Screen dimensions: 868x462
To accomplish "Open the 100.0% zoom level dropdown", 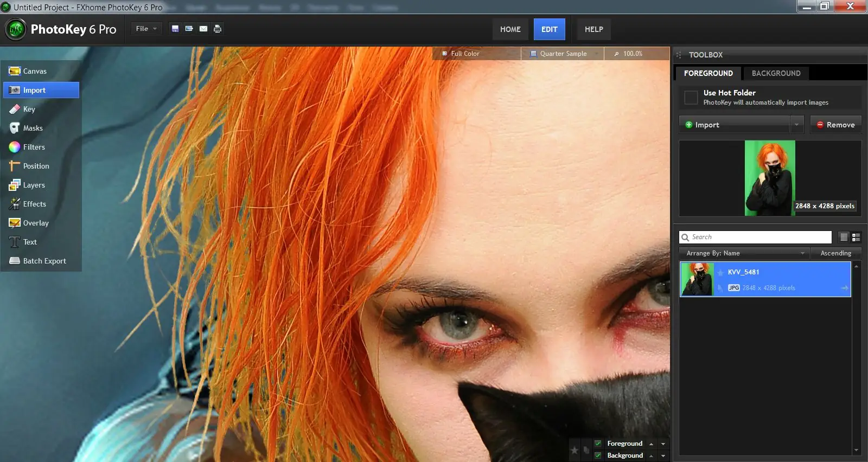I will (x=637, y=54).
